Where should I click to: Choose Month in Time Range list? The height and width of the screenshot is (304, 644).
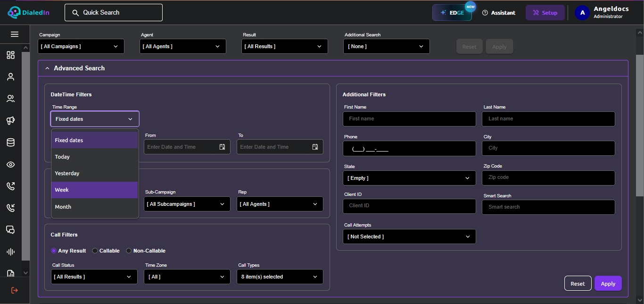click(95, 207)
